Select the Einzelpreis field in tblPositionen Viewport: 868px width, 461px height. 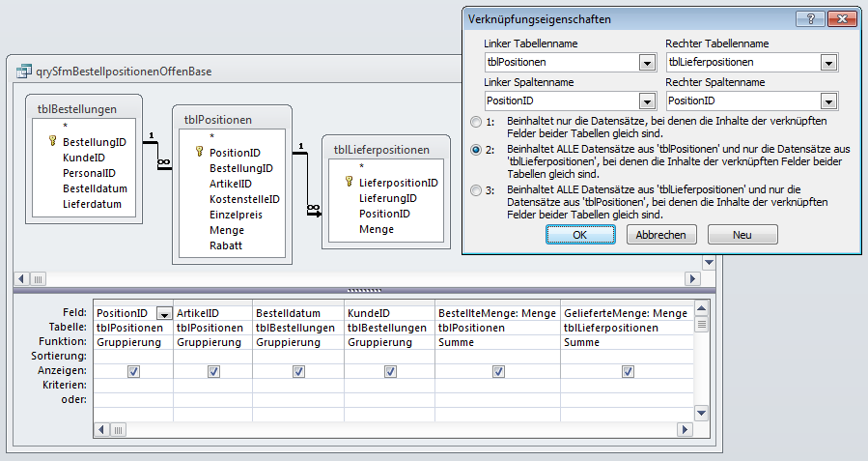tap(236, 215)
